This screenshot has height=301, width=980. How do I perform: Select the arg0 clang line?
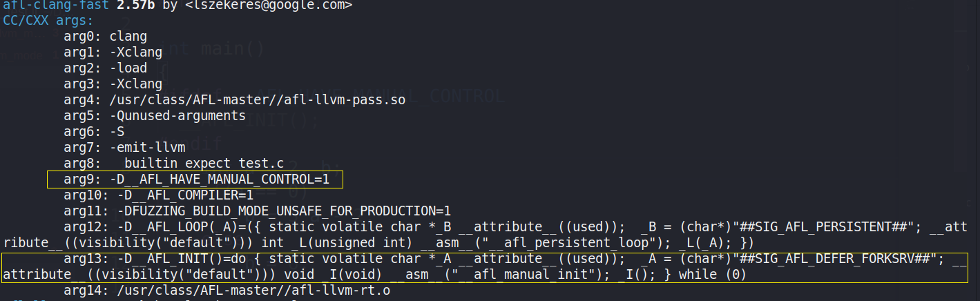pyautogui.click(x=105, y=36)
